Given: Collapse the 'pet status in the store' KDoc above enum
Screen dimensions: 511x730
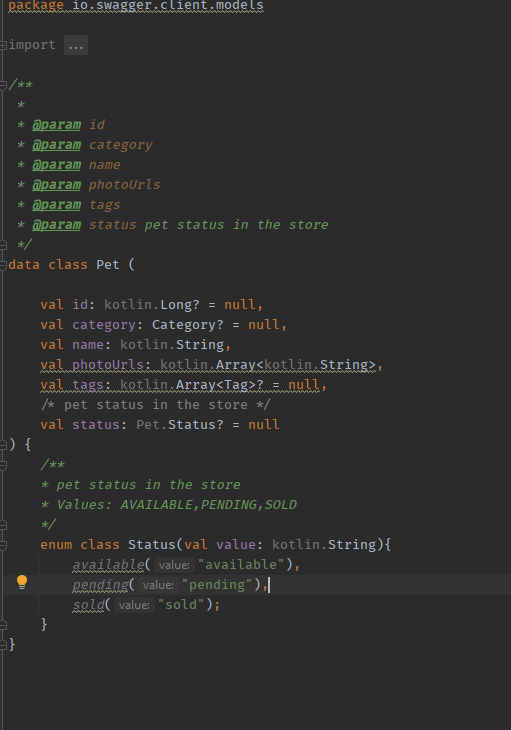Looking at the screenshot, I should [3, 465].
